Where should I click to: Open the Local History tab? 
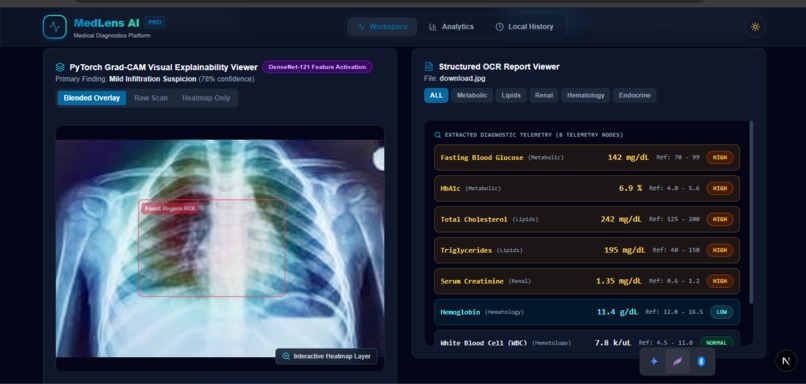coord(524,27)
